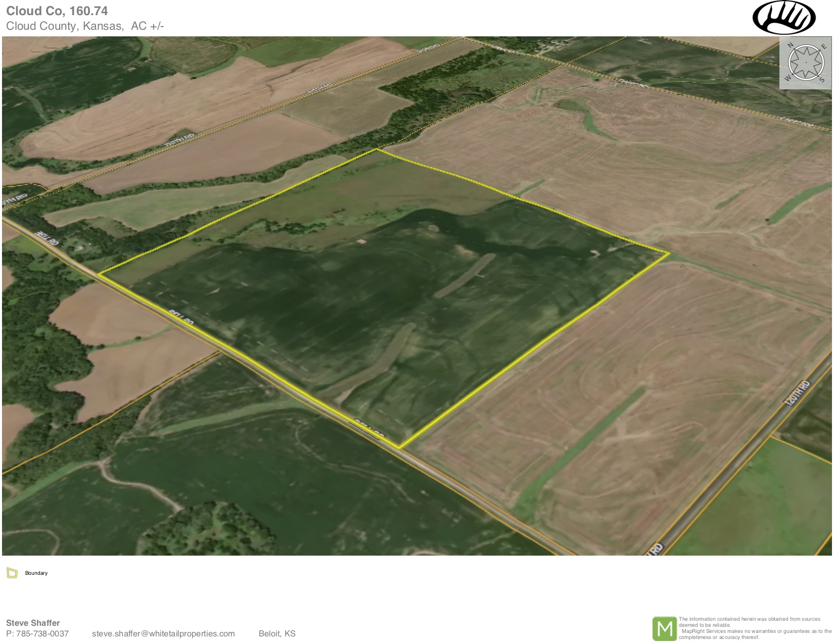The image size is (834, 644).
Task: Click the Cloud County, Kansas subtitle
Action: [x=84, y=26]
